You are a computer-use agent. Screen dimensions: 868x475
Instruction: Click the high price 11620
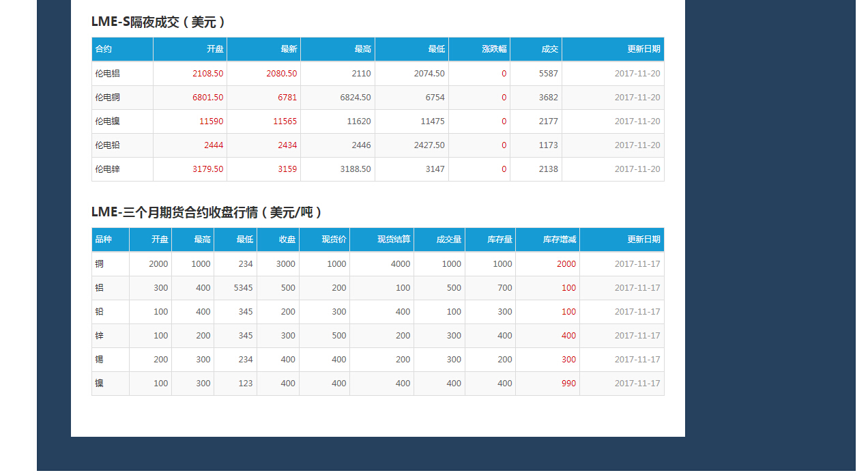[359, 121]
